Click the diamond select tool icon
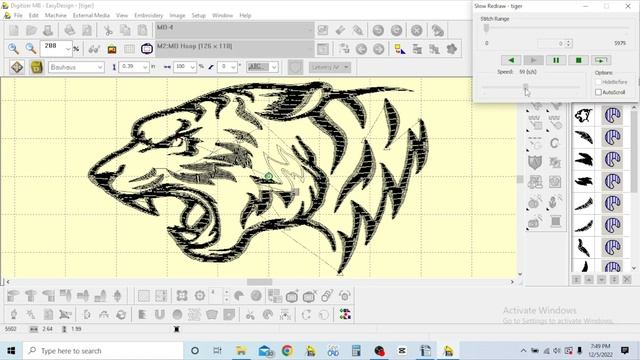Screen dimensions: 640x360 pos(17,67)
